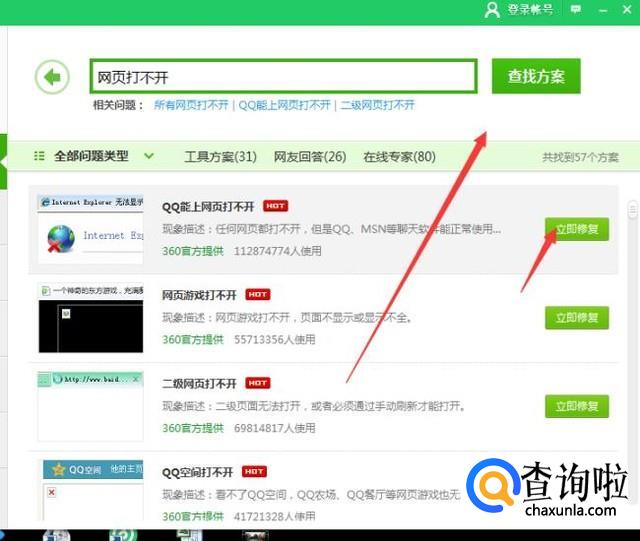
Task: Open the baidu URL page thumbnail
Action: coord(91,406)
